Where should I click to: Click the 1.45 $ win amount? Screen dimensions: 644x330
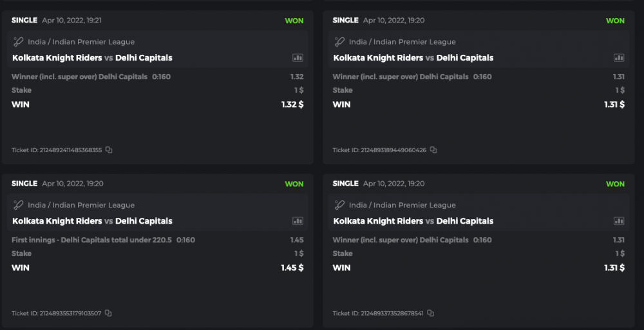click(292, 267)
